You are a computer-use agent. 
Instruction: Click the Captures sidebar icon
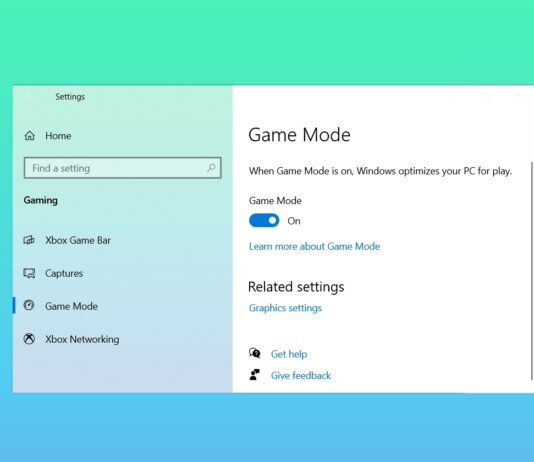click(29, 273)
